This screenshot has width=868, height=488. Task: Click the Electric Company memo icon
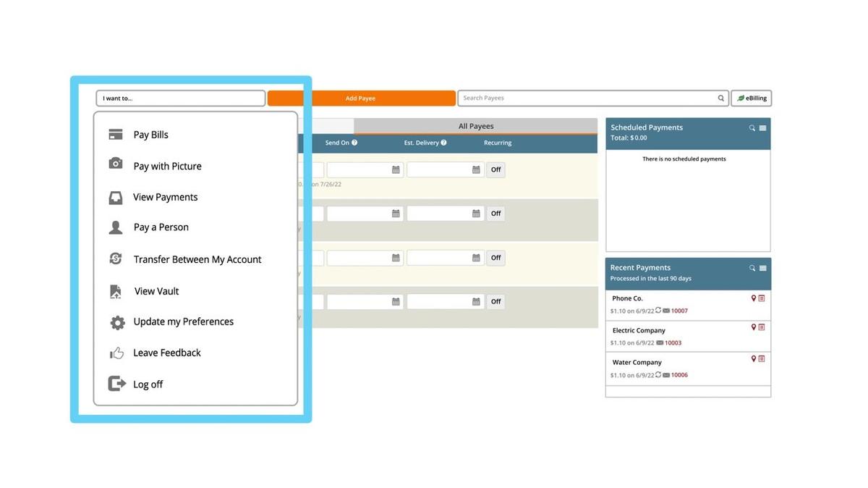(x=762, y=327)
